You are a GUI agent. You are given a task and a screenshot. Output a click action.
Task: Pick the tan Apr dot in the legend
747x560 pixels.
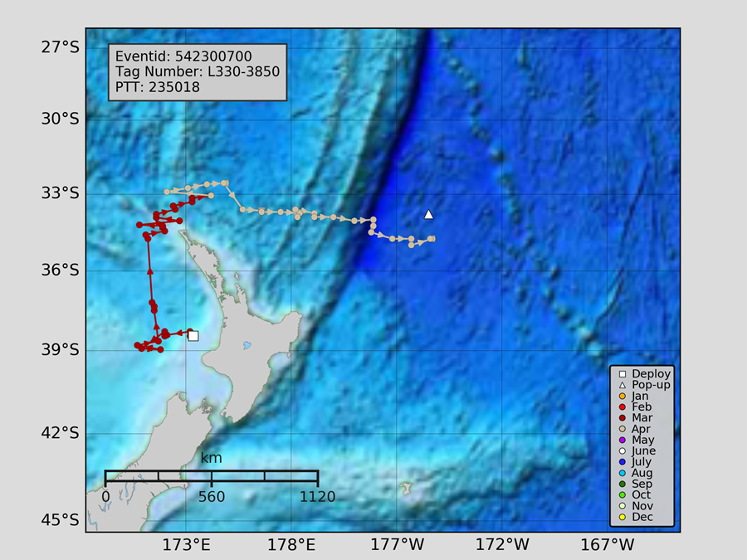click(x=622, y=429)
